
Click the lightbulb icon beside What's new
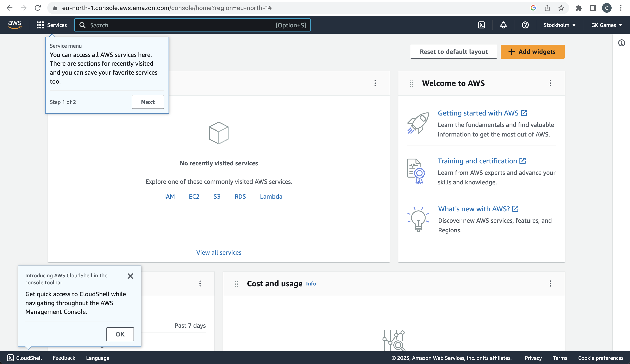(418, 219)
